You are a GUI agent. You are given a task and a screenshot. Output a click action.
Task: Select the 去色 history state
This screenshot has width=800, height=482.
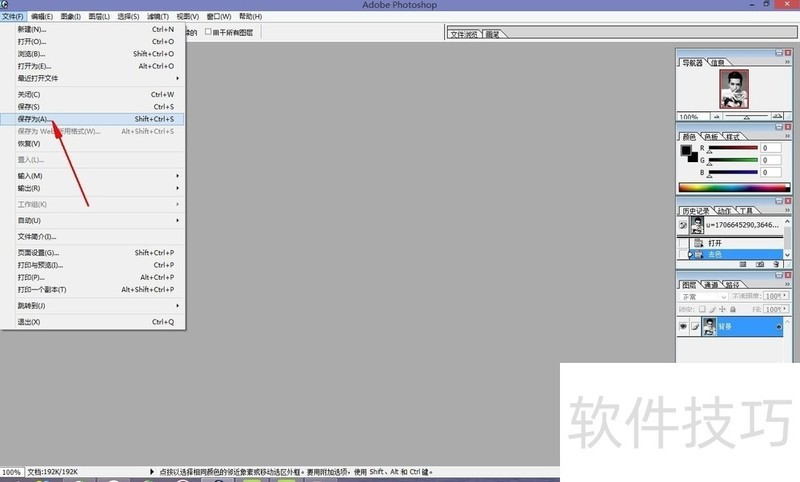coord(737,254)
